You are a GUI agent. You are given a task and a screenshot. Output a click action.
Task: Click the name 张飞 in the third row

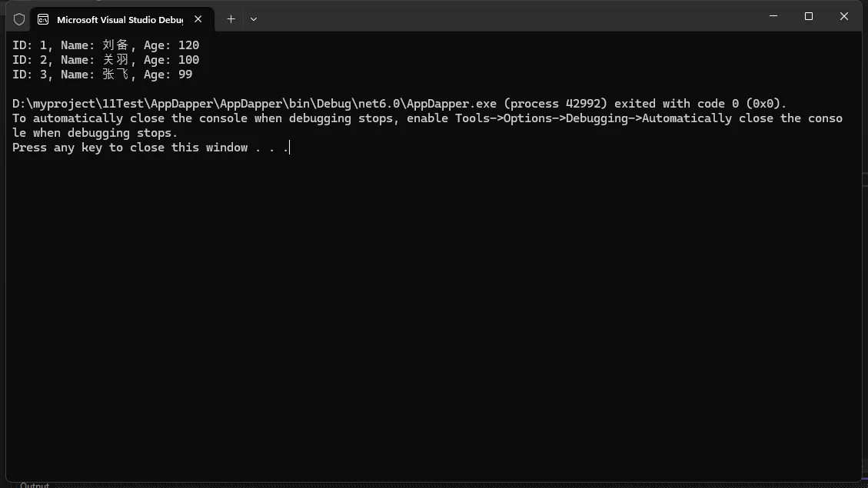(116, 75)
